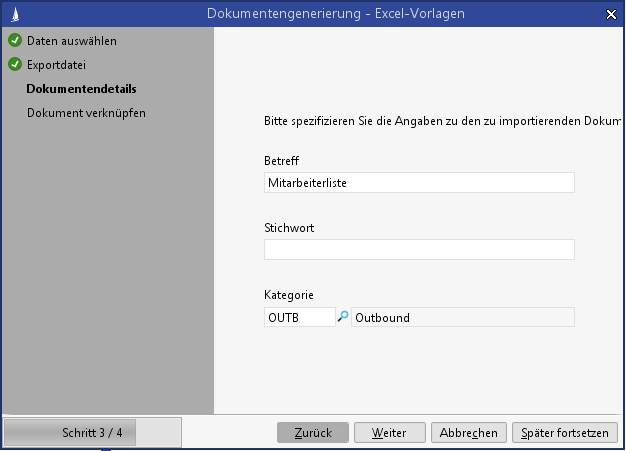Click the sailboat app icon in title bar
Screen dimensions: 626x451
(12, 13)
